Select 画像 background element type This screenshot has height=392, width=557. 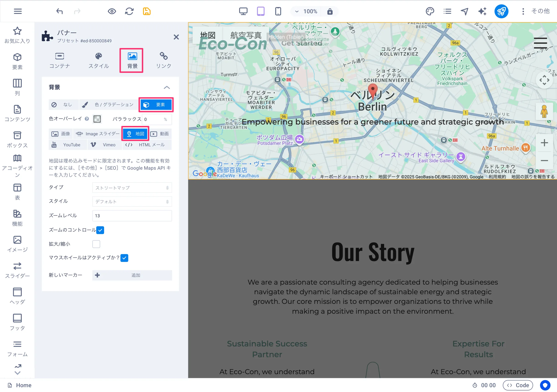[x=61, y=134]
